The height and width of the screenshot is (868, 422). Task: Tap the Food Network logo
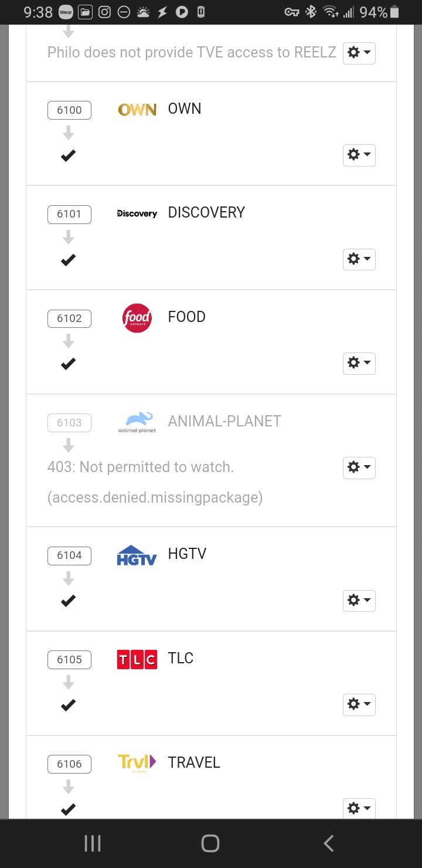(x=137, y=318)
